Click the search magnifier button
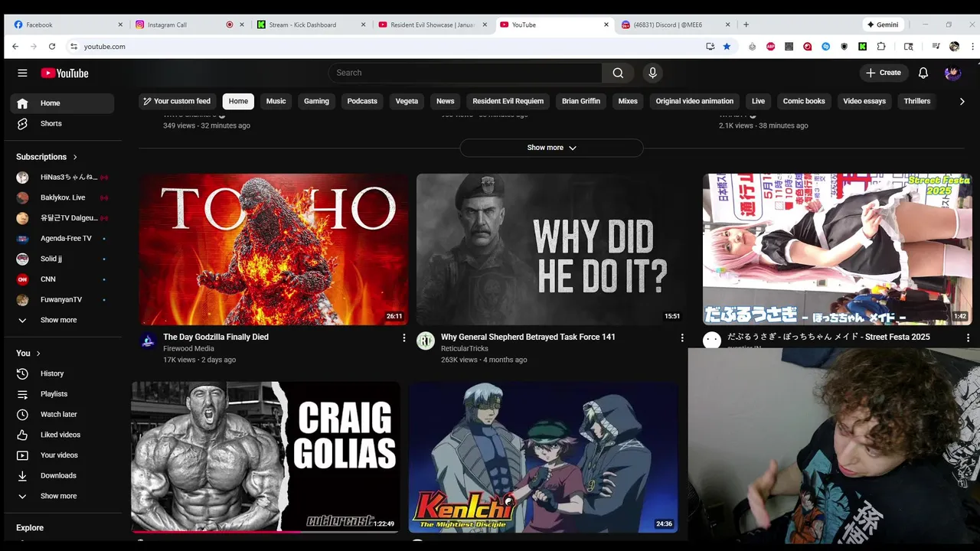 (618, 73)
